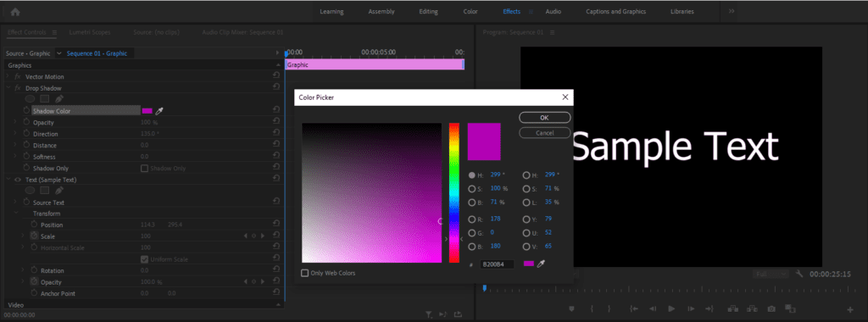Screen dimensions: 868x322
Task: Enable Only Web Colors checkbox
Action: tap(304, 273)
